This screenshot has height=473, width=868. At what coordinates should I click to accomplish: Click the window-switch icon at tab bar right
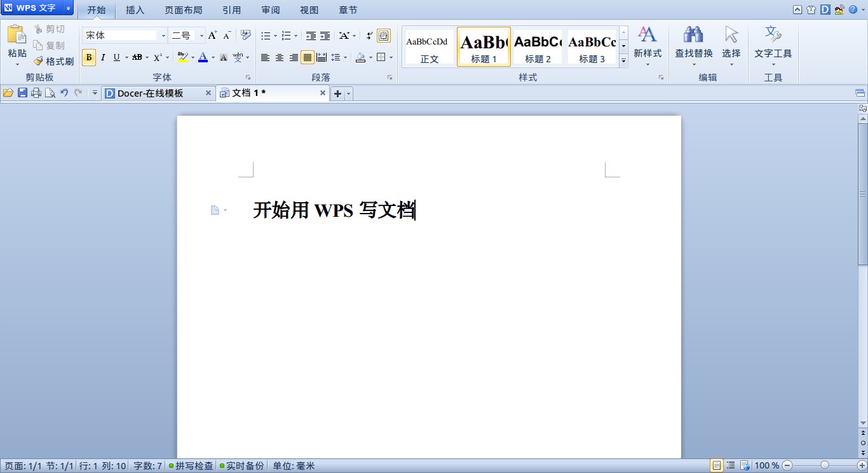(860, 93)
